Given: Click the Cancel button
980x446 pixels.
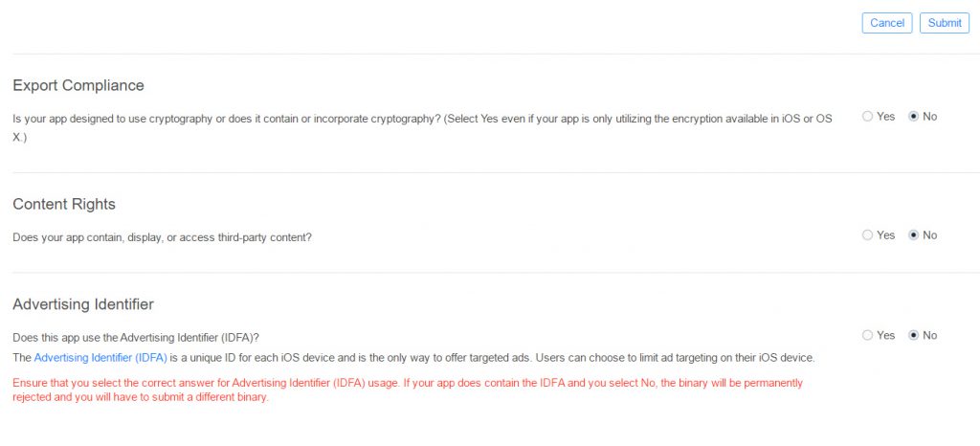Looking at the screenshot, I should [887, 23].
